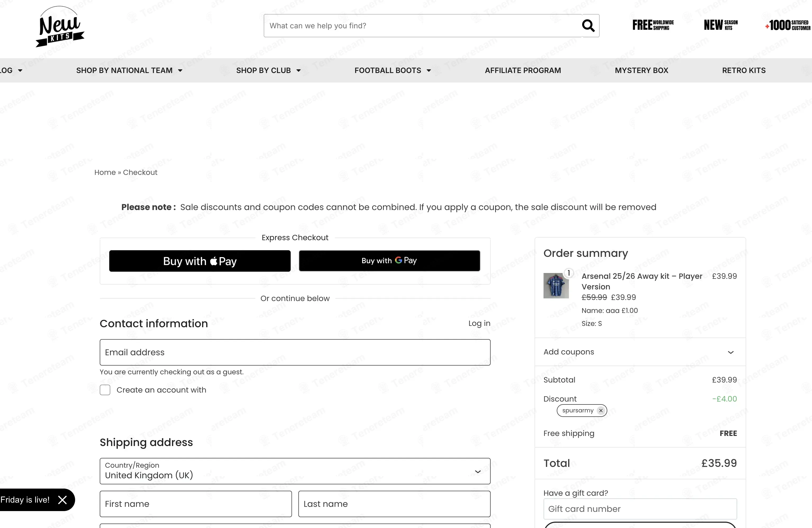The width and height of the screenshot is (812, 528).
Task: Go to Mystery Box
Action: (x=641, y=70)
